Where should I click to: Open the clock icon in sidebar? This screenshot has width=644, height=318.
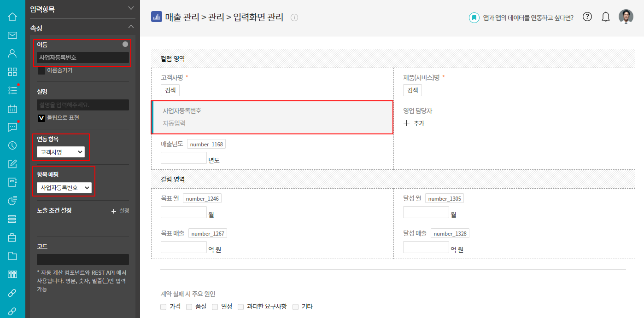click(12, 145)
